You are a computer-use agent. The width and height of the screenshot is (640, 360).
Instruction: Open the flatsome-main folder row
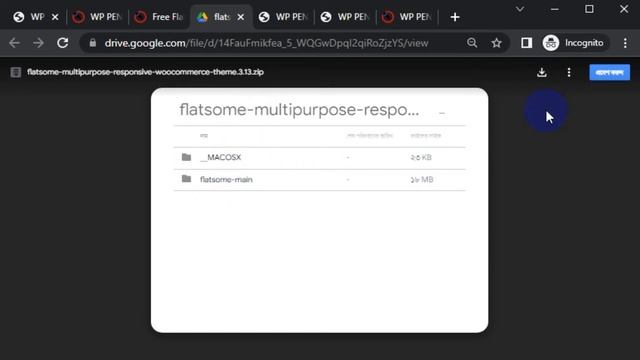click(x=320, y=180)
